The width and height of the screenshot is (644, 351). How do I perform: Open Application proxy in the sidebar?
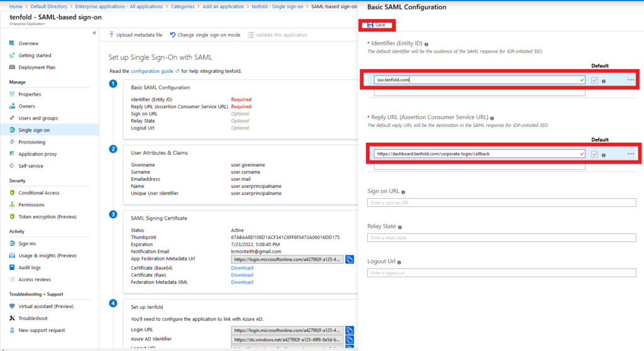37,153
